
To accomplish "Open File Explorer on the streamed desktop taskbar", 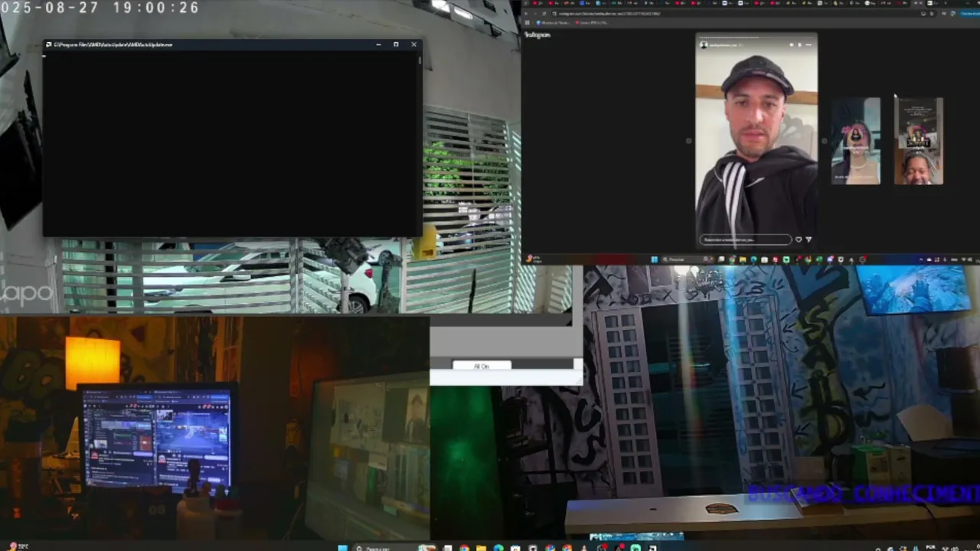I will tap(743, 259).
